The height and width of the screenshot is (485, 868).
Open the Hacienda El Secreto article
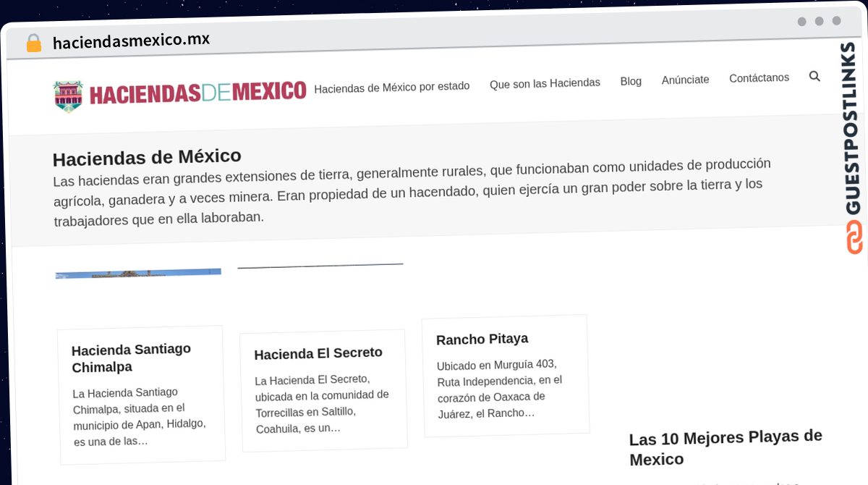tap(318, 353)
